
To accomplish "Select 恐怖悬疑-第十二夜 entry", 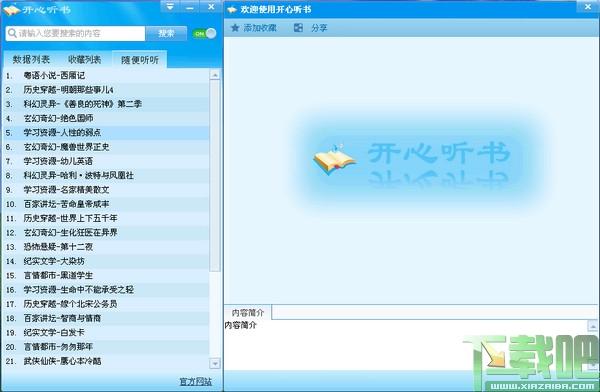I will click(107, 247).
